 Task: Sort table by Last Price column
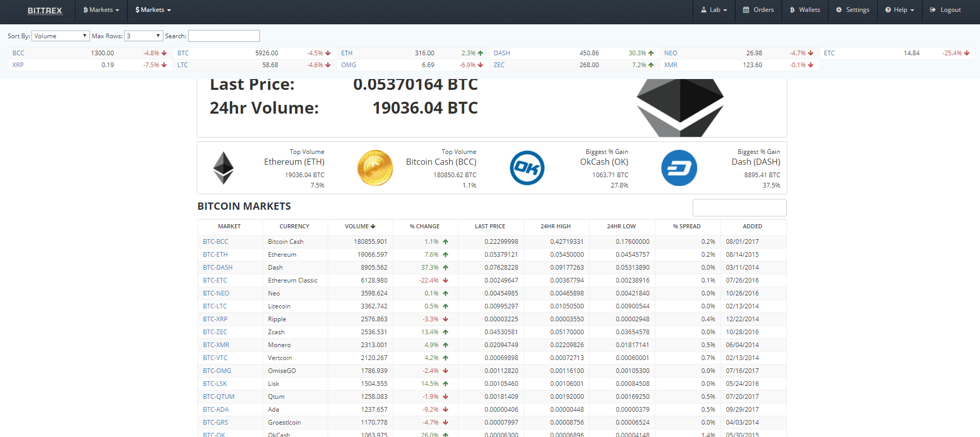point(490,226)
